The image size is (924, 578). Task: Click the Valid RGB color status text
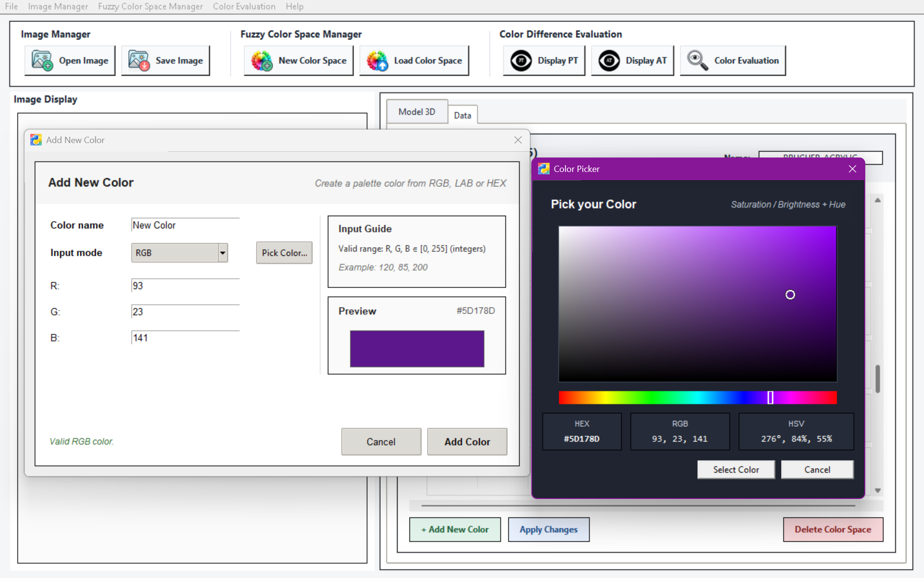(82, 441)
